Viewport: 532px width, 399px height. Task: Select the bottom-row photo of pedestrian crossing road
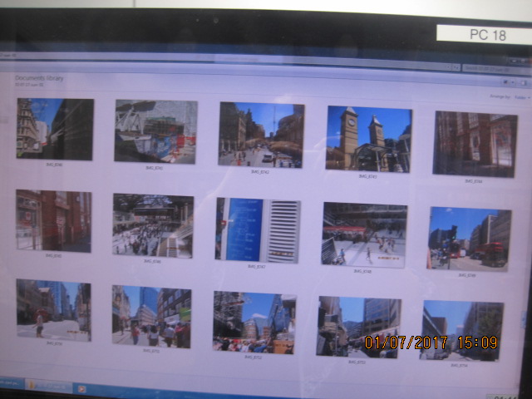coord(53,310)
